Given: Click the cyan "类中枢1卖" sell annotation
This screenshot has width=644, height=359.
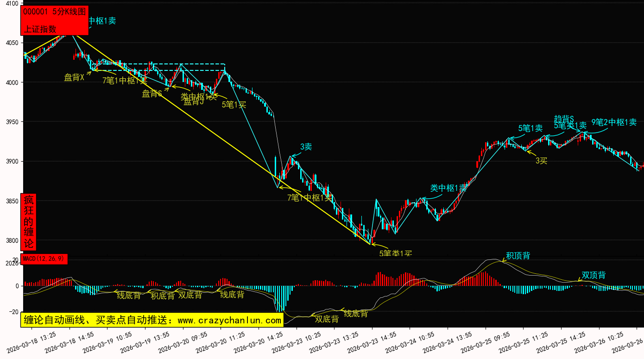Looking at the screenshot, I should point(448,188).
